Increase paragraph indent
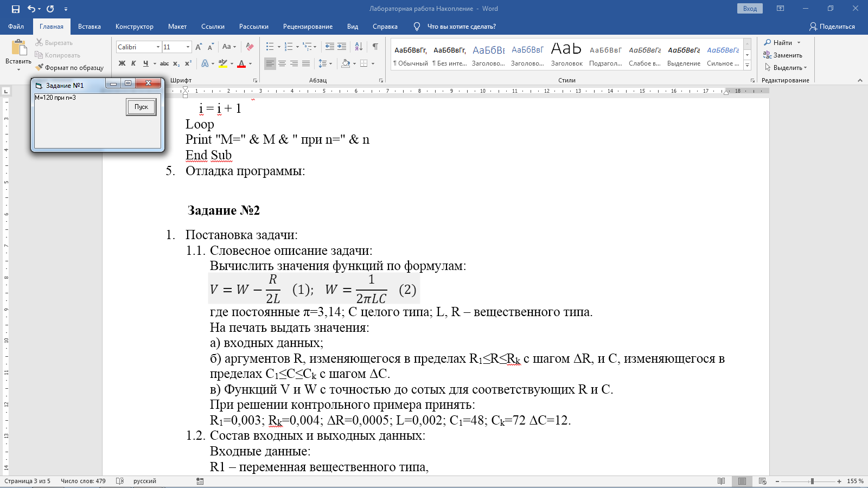The image size is (868, 488). (x=342, y=47)
